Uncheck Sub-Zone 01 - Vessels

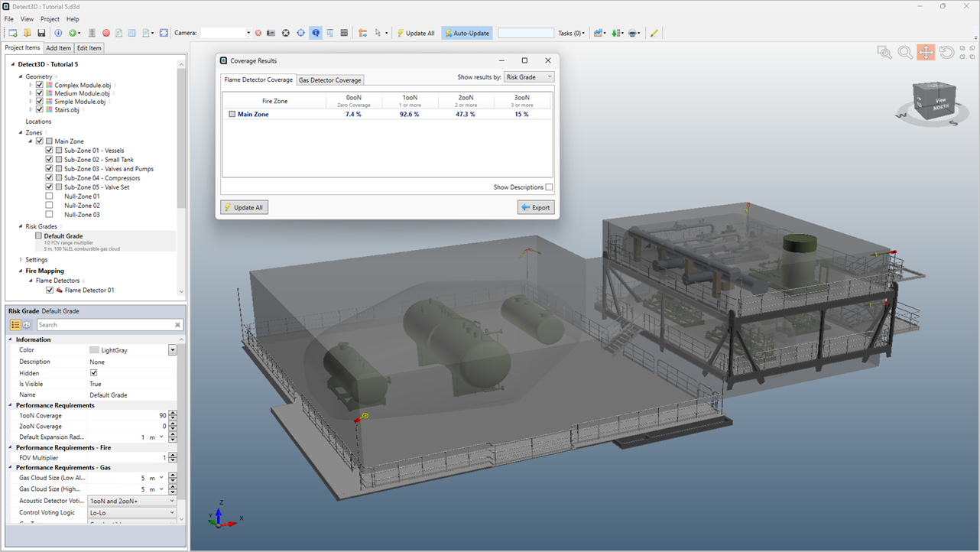point(50,150)
